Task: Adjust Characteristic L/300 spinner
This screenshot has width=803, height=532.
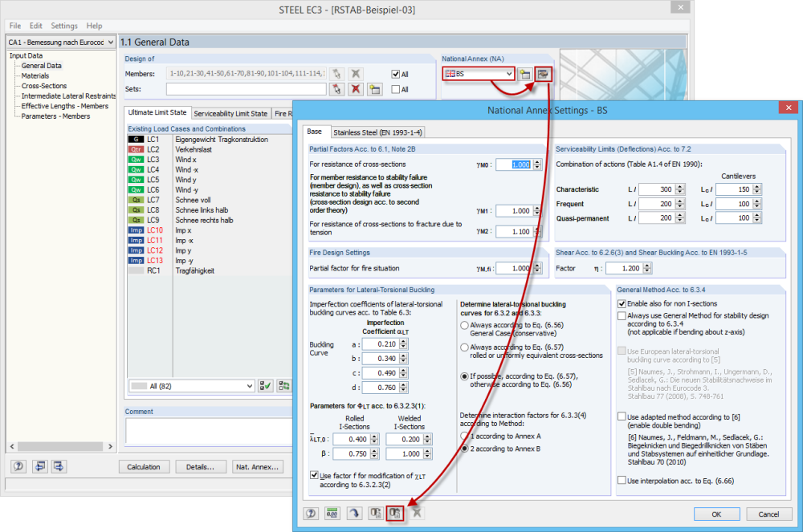Action: [x=679, y=189]
